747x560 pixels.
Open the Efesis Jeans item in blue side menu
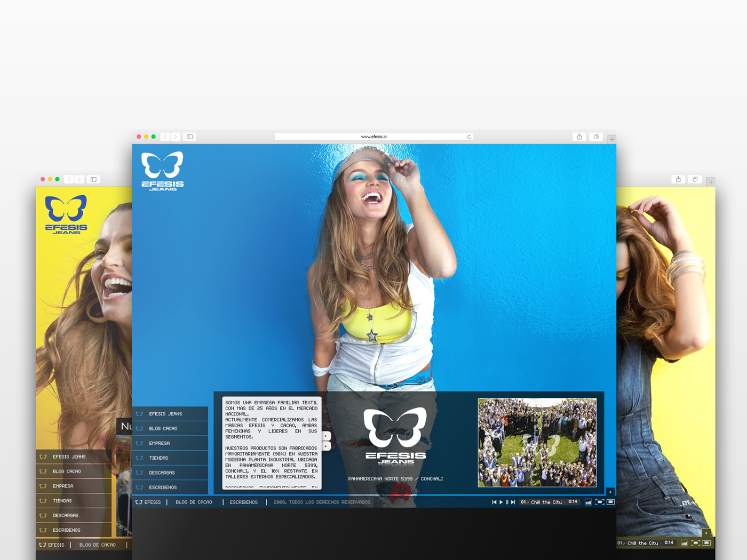[x=170, y=414]
